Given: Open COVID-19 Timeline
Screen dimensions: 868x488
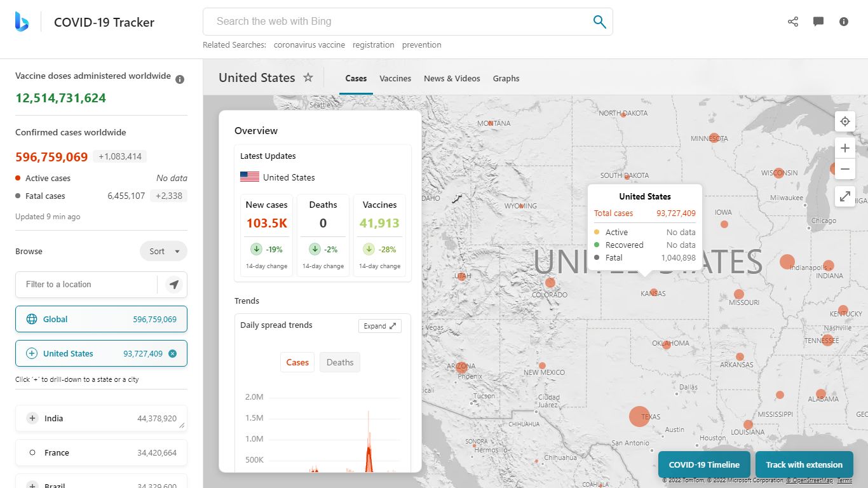Looking at the screenshot, I should click(704, 464).
